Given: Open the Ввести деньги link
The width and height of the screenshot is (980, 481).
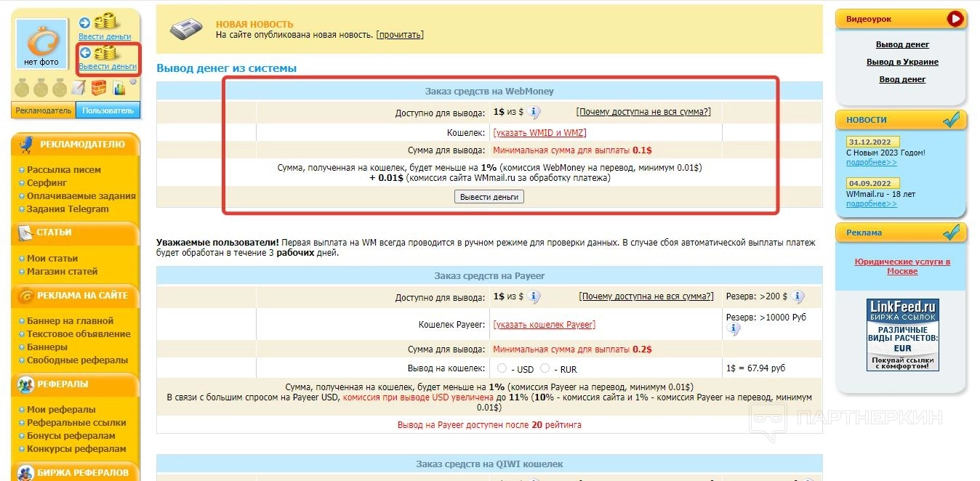Looking at the screenshot, I should [x=105, y=36].
